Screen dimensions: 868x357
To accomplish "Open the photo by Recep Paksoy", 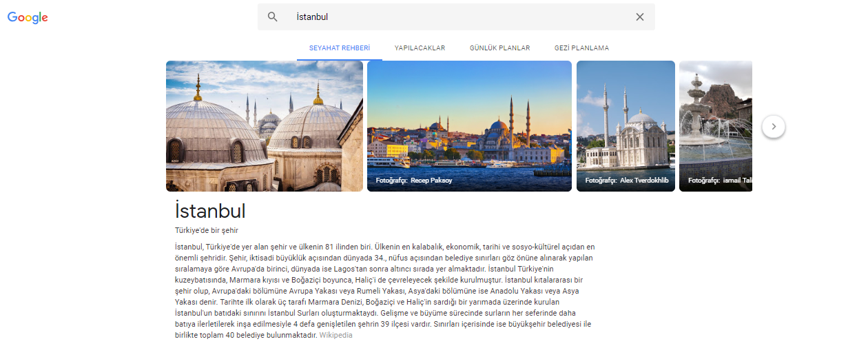I will 469,126.
